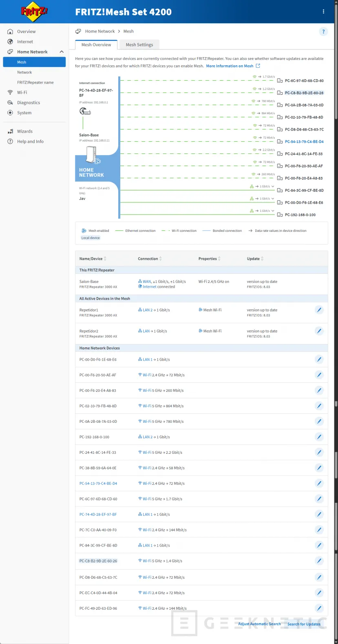Edit device PC-00-D0-F6-1E-68-E6 in the list
Viewport: 338px width, 644px height.
tap(319, 360)
